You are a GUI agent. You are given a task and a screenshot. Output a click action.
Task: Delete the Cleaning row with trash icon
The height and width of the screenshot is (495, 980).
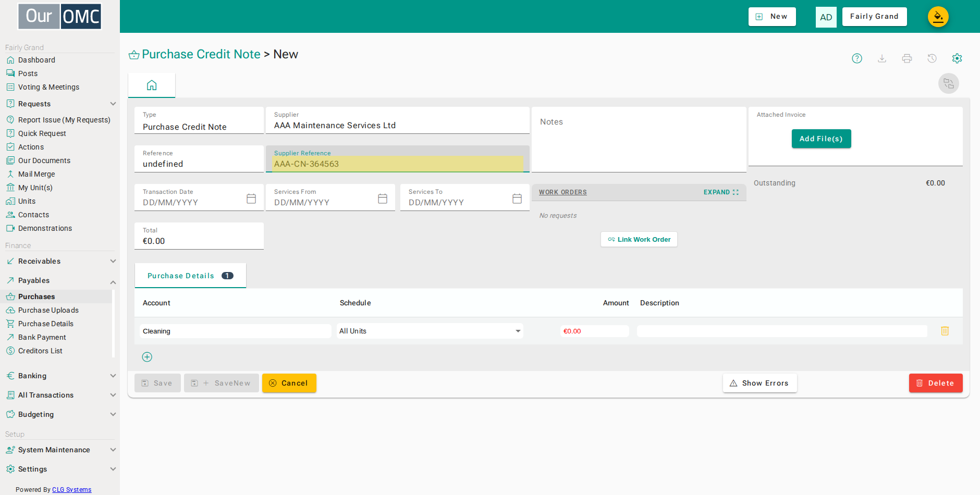[945, 331]
